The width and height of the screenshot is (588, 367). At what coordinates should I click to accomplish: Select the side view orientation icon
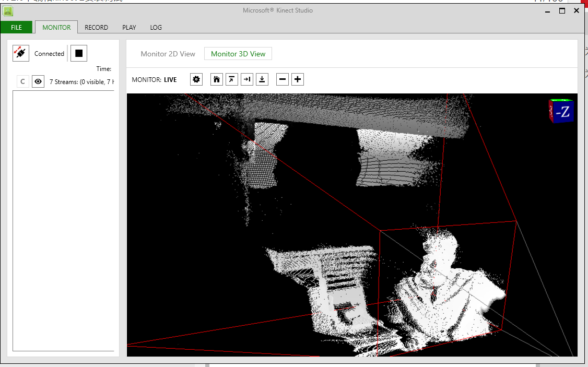pos(246,79)
